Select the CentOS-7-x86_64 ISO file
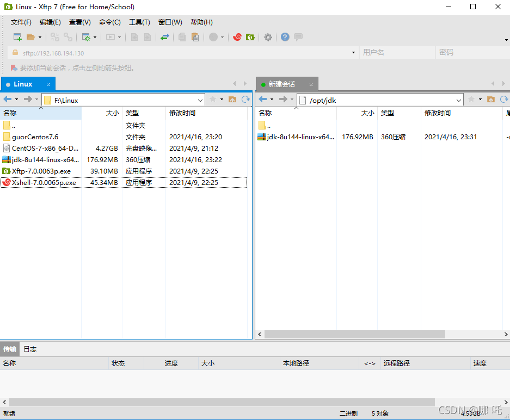Image resolution: width=510 pixels, height=420 pixels. (124, 148)
